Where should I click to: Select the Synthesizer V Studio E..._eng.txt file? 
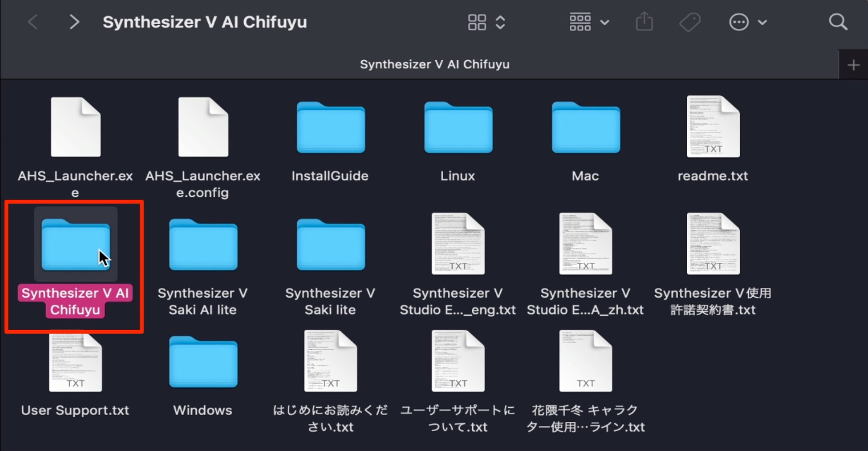coord(458,244)
